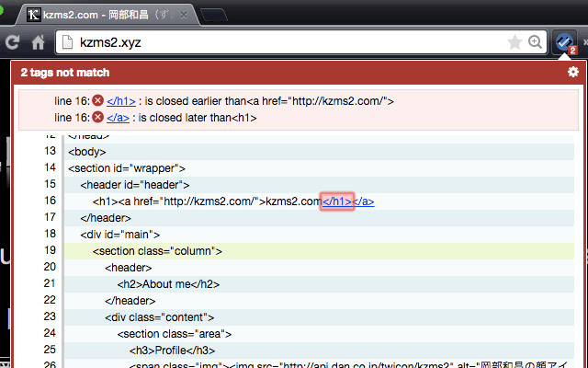Select the <h2>About me</h2> source line
588x368 pixels.
319,284
